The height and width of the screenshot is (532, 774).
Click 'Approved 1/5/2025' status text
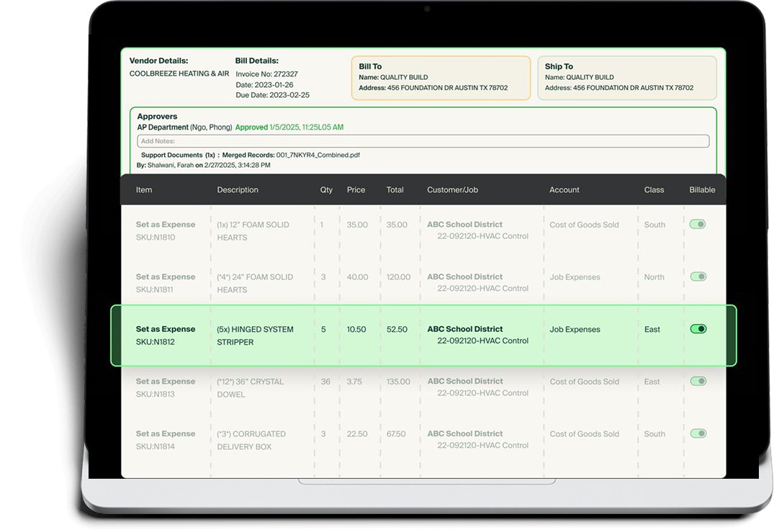coord(289,127)
